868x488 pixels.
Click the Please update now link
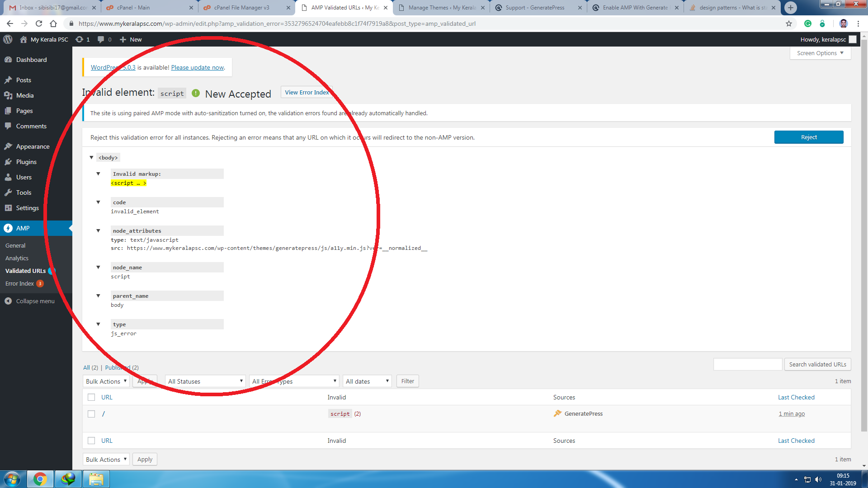tap(198, 67)
